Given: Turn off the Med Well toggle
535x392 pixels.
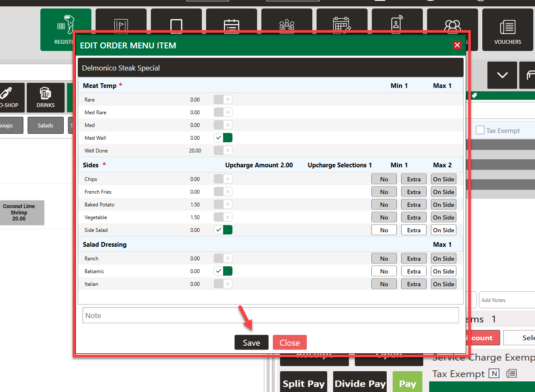Looking at the screenshot, I should (223, 138).
